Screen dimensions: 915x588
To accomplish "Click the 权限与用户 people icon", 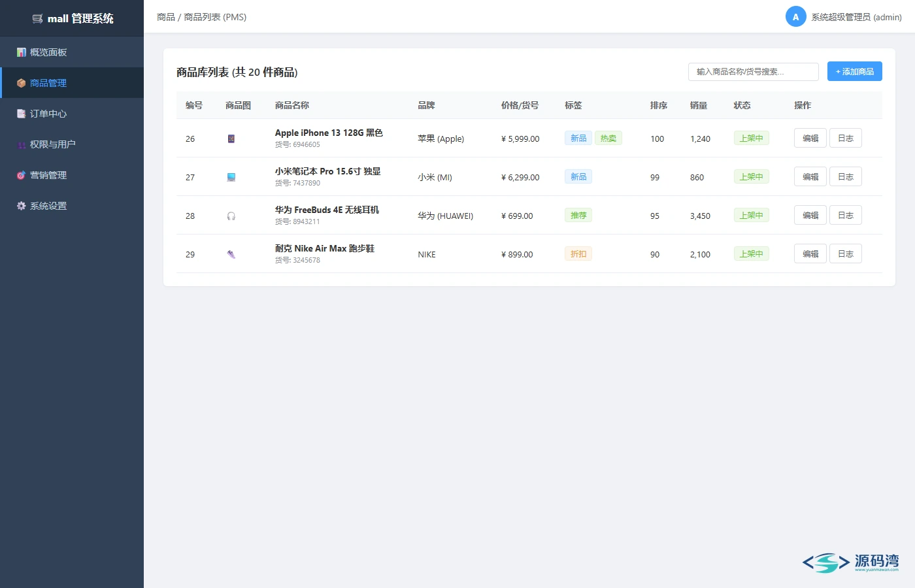I will (x=22, y=144).
